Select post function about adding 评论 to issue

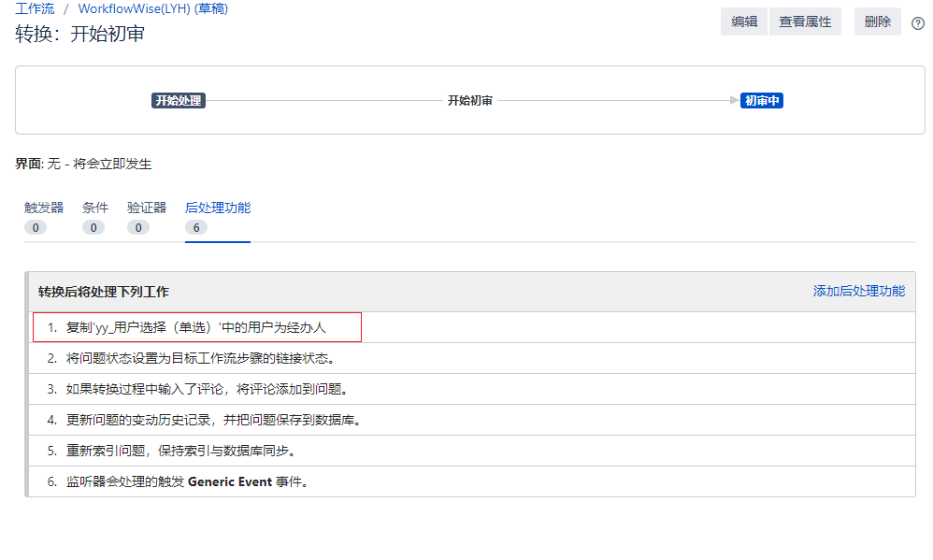tap(210, 389)
